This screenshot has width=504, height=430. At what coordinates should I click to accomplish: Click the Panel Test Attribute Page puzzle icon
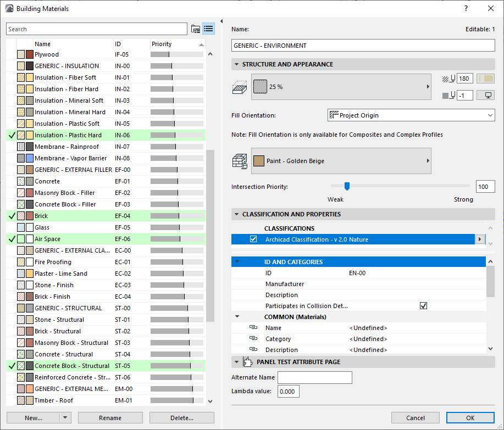coord(247,362)
